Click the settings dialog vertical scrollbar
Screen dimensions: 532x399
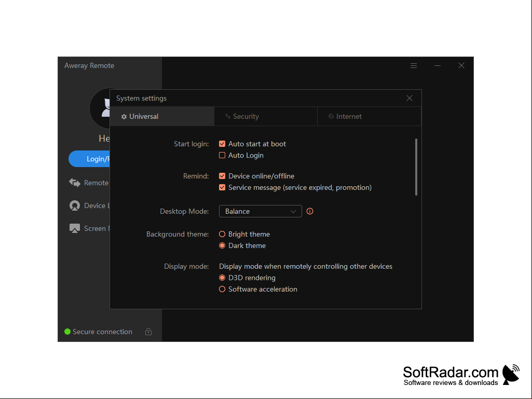point(416,167)
